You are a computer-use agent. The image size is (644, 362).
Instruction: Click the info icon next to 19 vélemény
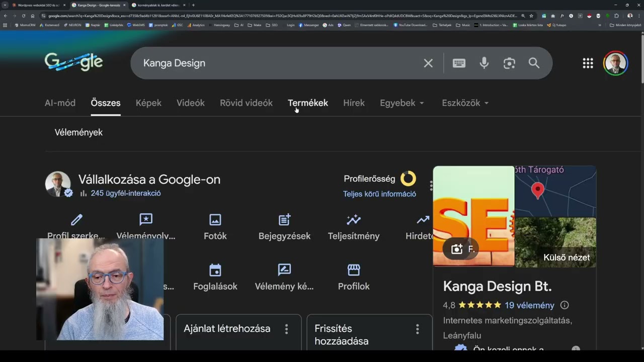565,305
